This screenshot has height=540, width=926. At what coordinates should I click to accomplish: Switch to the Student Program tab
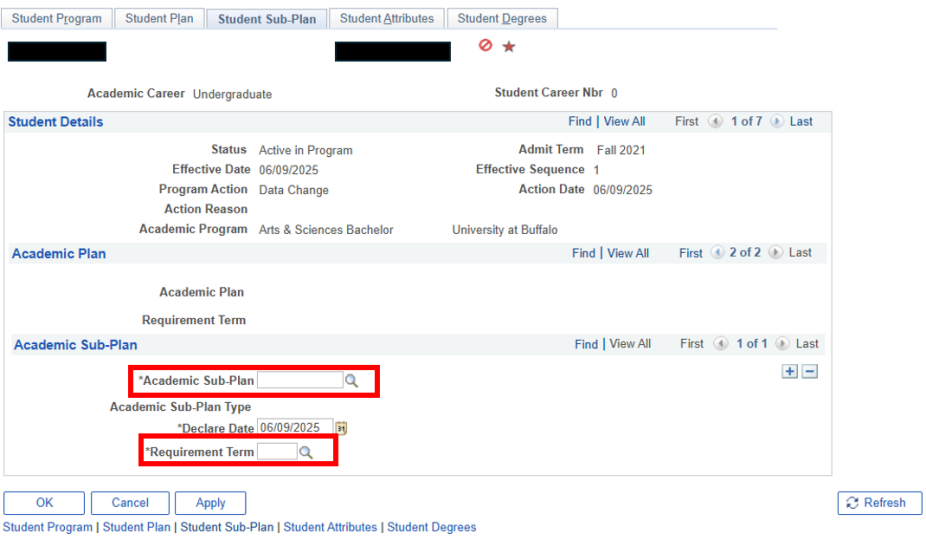pyautogui.click(x=57, y=18)
